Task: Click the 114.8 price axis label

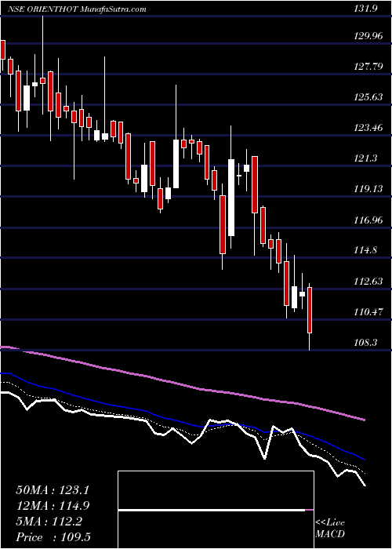Action: tap(365, 250)
